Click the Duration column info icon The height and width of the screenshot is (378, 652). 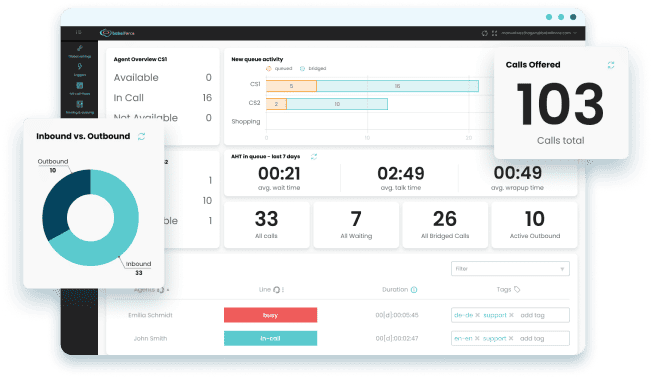pos(414,290)
